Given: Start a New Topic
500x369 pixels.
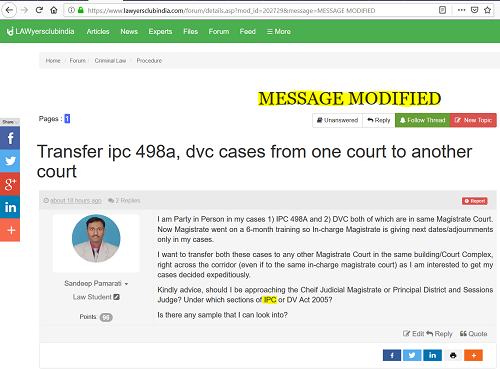Looking at the screenshot, I should (x=473, y=120).
